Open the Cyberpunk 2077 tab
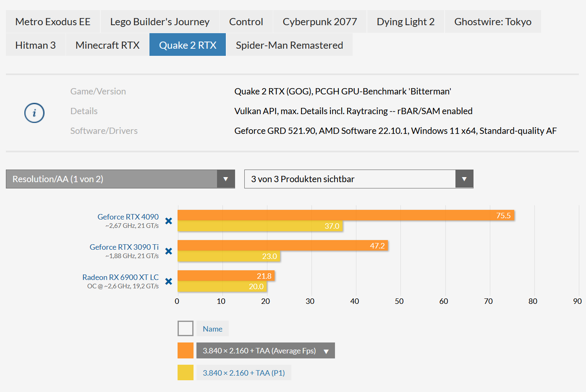The height and width of the screenshot is (392, 586). point(320,21)
